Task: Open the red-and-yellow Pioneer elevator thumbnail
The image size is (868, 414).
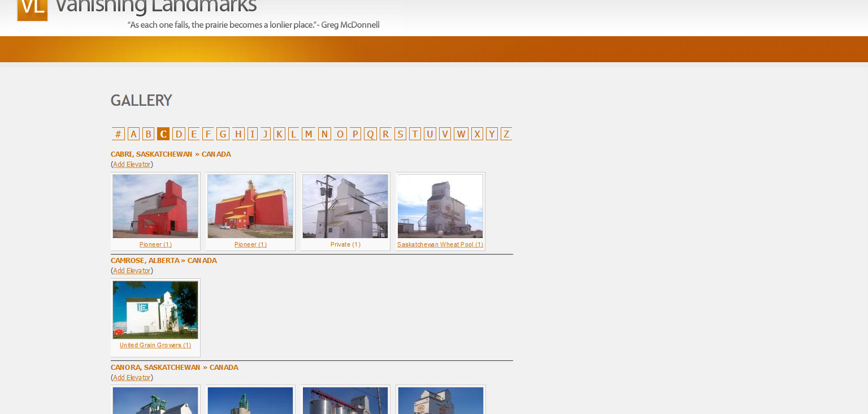Action: (x=250, y=206)
